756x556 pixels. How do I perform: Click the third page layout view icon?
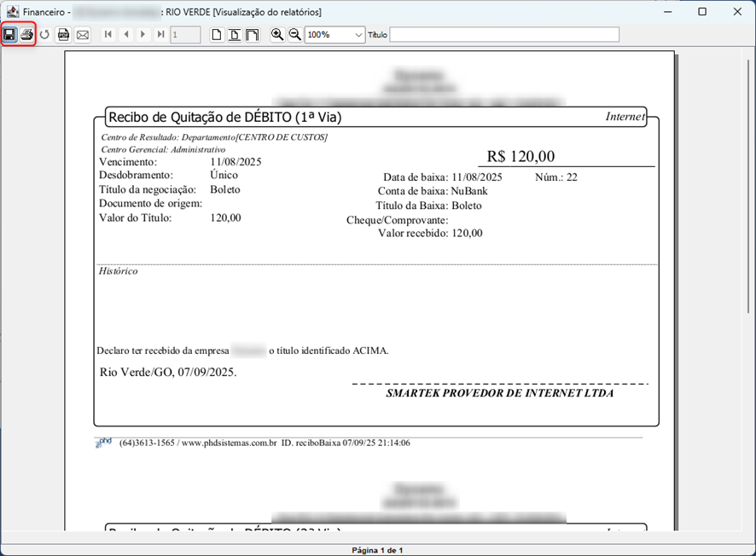coord(253,35)
